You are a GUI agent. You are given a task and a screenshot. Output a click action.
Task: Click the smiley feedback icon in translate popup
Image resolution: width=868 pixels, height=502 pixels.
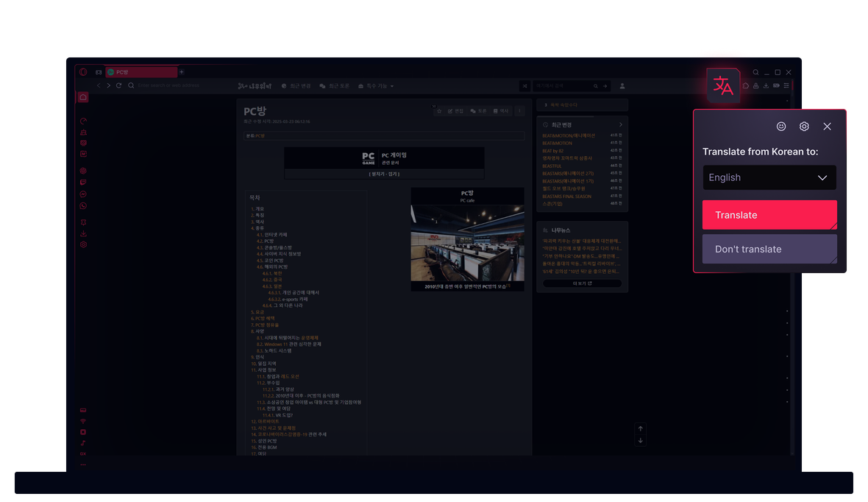[781, 127]
